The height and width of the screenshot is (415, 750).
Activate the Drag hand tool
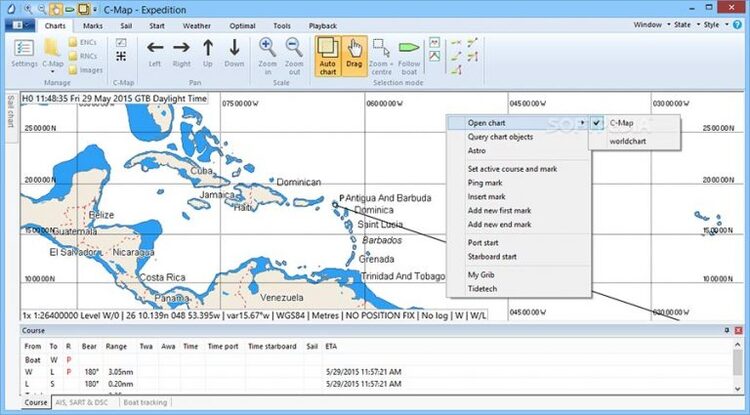[354, 52]
